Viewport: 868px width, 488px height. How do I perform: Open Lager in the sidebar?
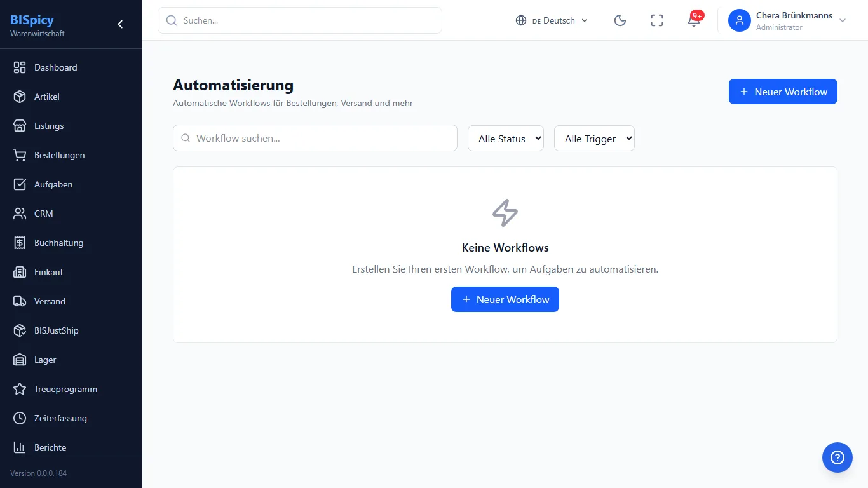coord(71,360)
